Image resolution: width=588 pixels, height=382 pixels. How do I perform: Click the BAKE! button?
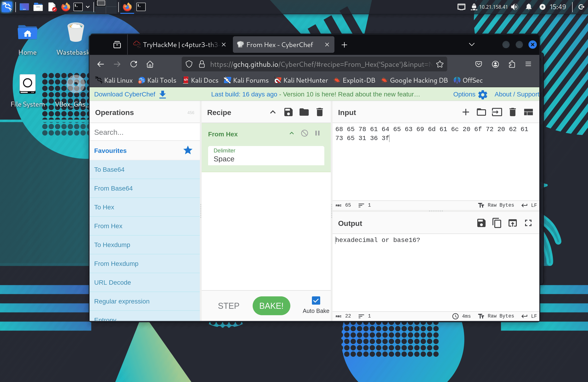pyautogui.click(x=271, y=306)
